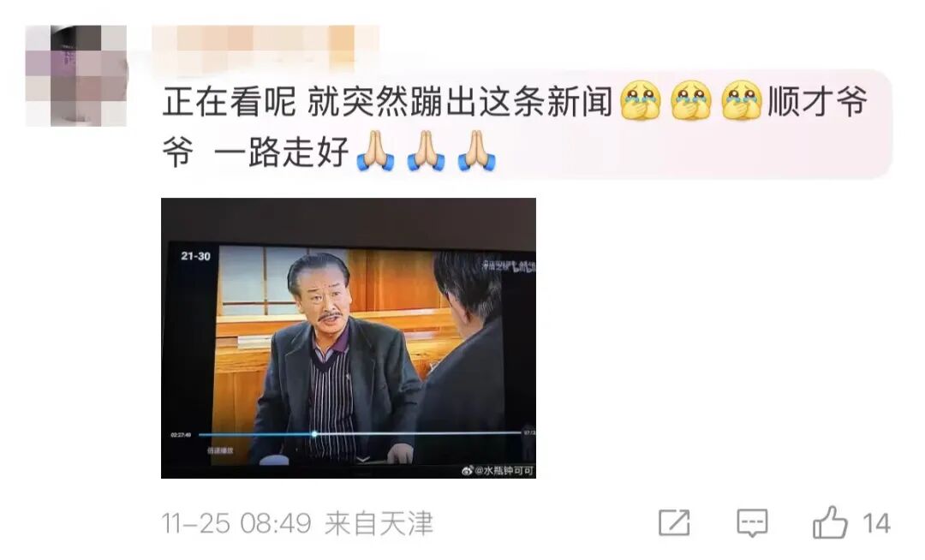Click the @水瓶钟可可 Weibo watermark
This screenshot has width=925, height=560.
[x=498, y=470]
